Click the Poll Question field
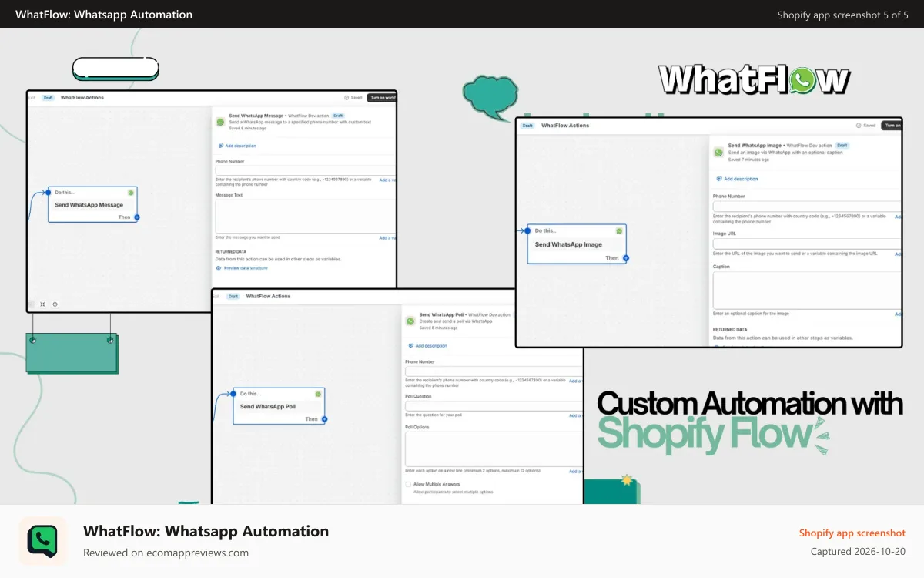The width and height of the screenshot is (924, 578). 494,406
